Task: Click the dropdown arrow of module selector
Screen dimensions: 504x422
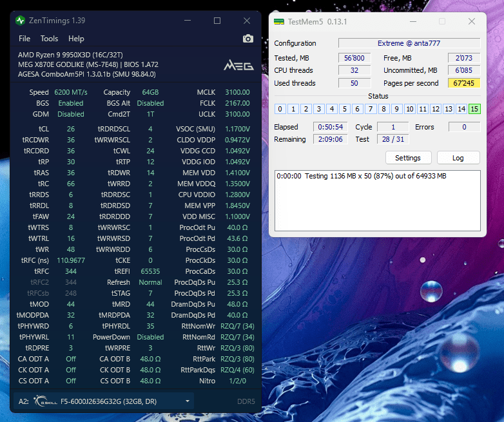Action: (188, 401)
